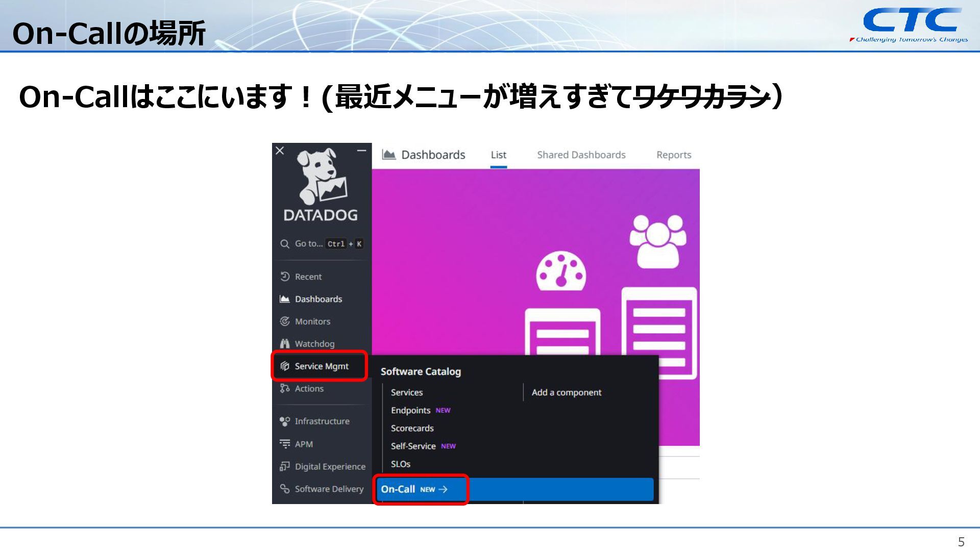Click the arrow icon beside On-Call

[x=443, y=489]
